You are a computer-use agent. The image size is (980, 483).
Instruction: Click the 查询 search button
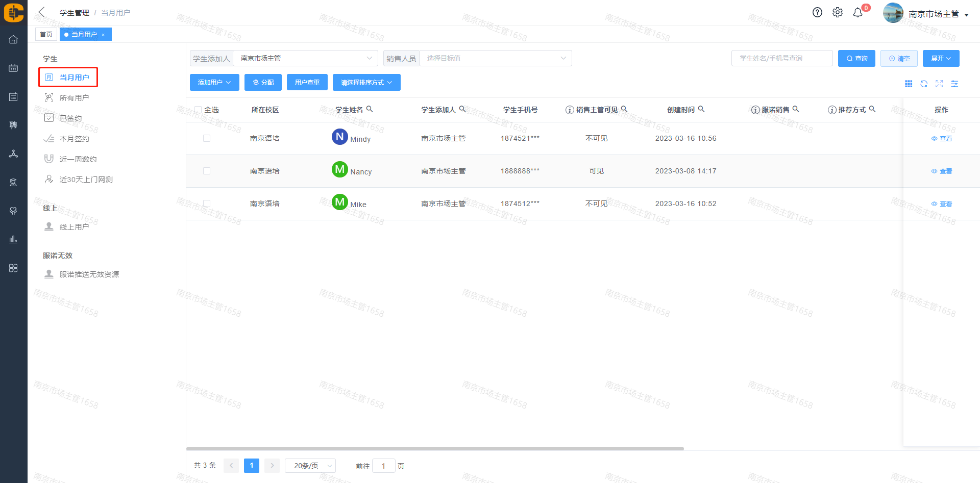click(x=856, y=59)
